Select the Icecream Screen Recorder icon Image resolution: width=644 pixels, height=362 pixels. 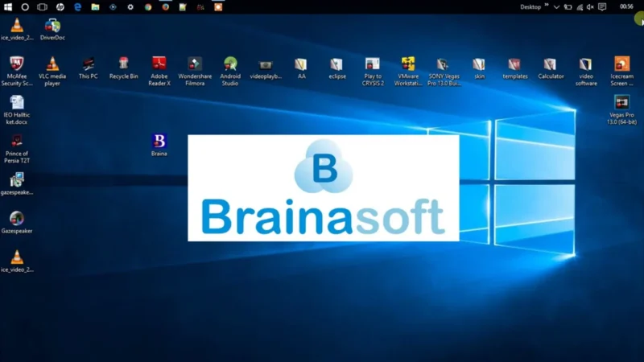click(x=621, y=71)
